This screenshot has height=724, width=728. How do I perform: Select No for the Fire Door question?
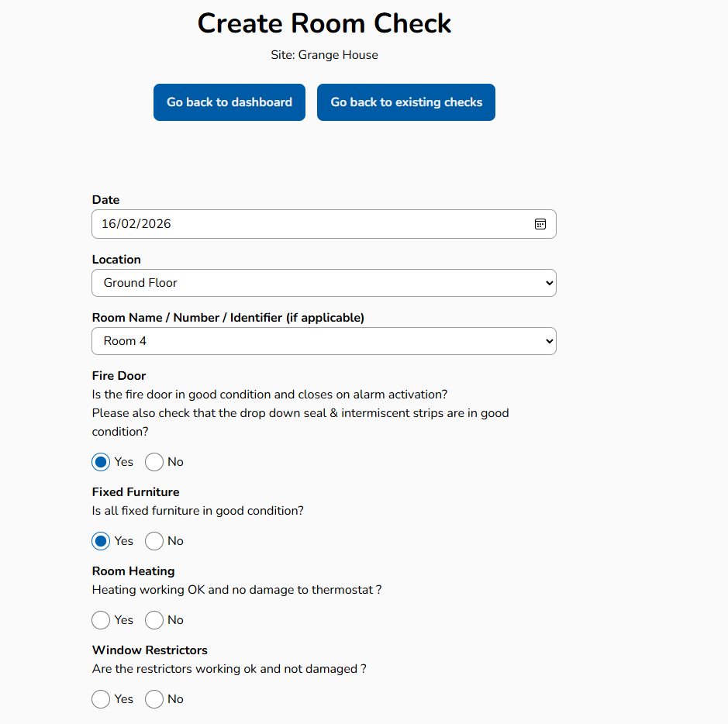[153, 461]
